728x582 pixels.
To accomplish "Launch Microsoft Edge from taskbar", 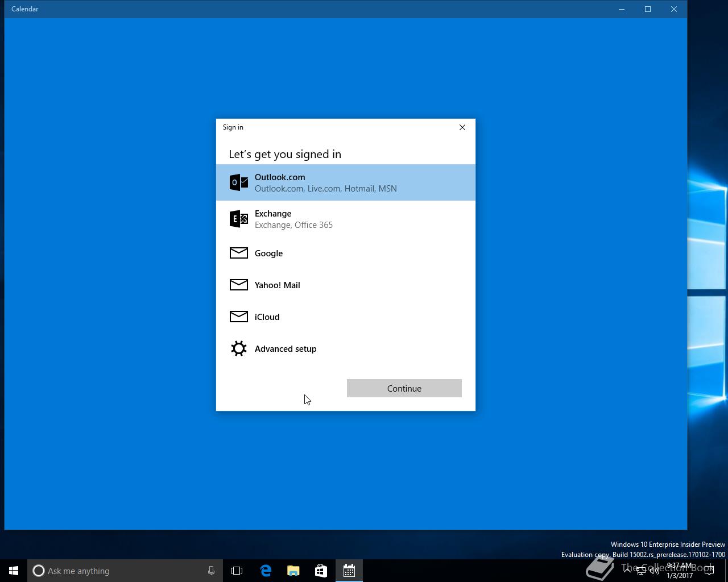I will (266, 571).
